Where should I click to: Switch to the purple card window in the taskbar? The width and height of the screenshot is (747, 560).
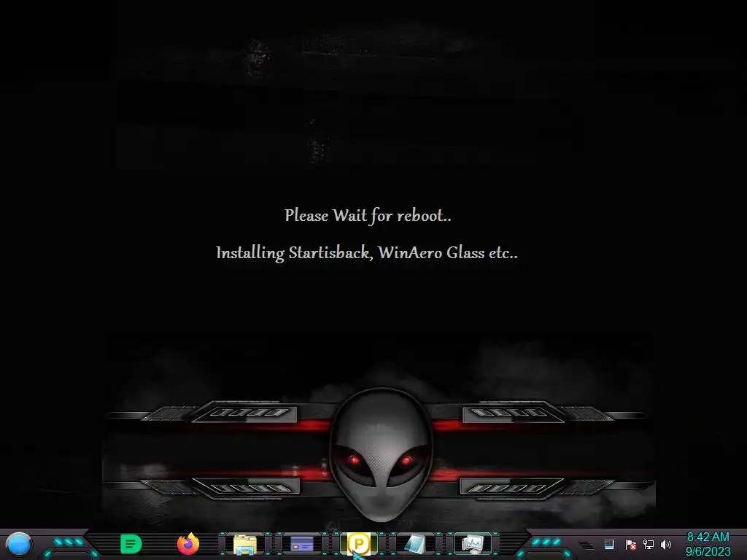[302, 544]
